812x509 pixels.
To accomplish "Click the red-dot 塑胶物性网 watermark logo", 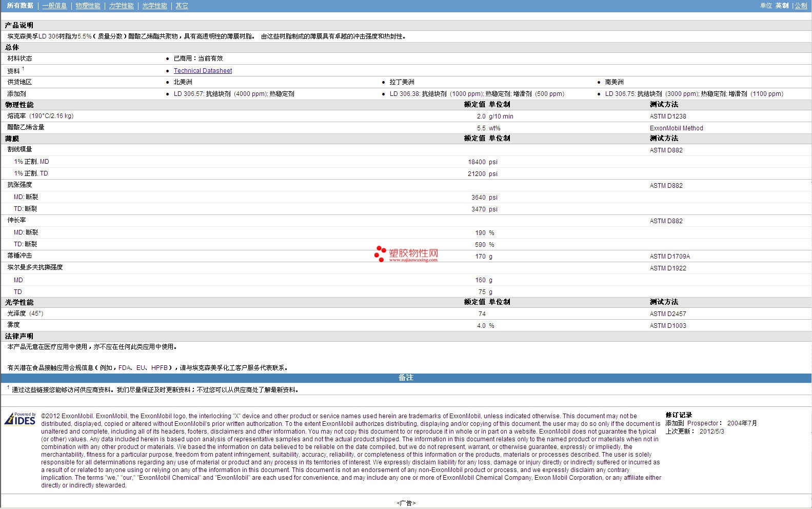I will tap(406, 254).
